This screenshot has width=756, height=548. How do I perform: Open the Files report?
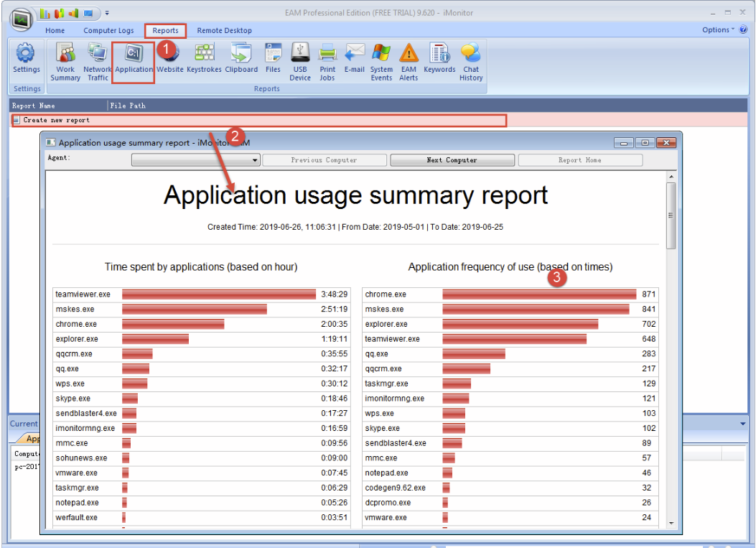coord(273,58)
